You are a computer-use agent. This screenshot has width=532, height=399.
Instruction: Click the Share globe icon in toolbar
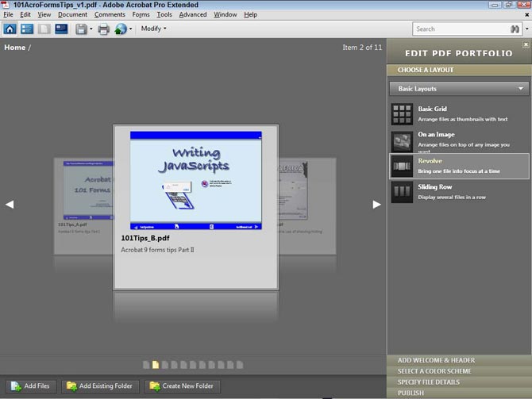pos(121,29)
